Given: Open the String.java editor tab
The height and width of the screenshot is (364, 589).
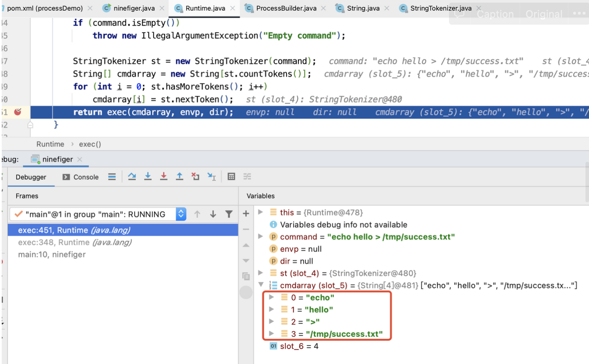Looking at the screenshot, I should click(357, 8).
